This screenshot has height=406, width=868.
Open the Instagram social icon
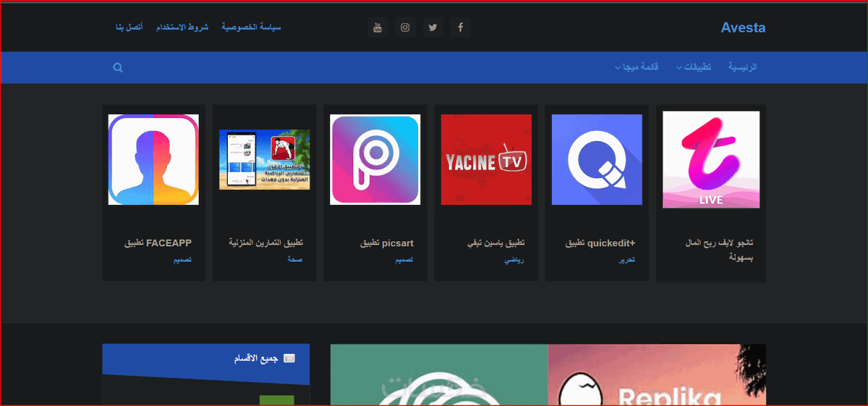pyautogui.click(x=406, y=28)
